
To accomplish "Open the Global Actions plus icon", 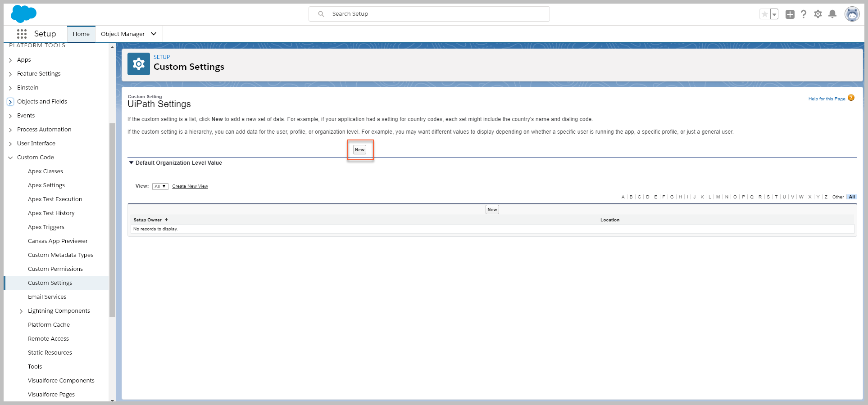I will pos(790,14).
